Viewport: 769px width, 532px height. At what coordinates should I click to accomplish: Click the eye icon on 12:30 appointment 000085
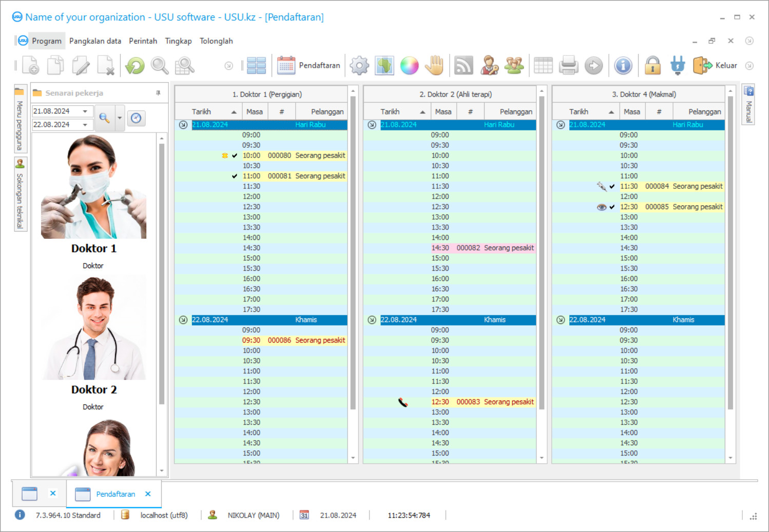click(x=601, y=207)
